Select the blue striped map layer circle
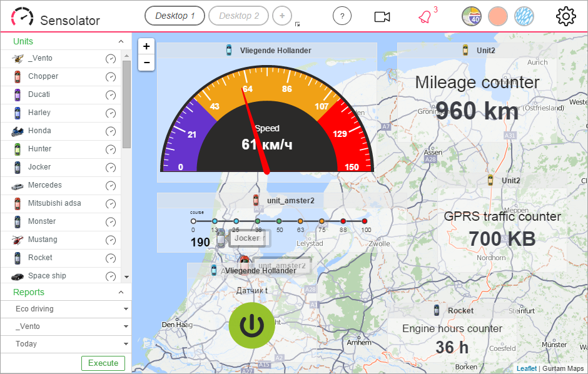 click(524, 16)
